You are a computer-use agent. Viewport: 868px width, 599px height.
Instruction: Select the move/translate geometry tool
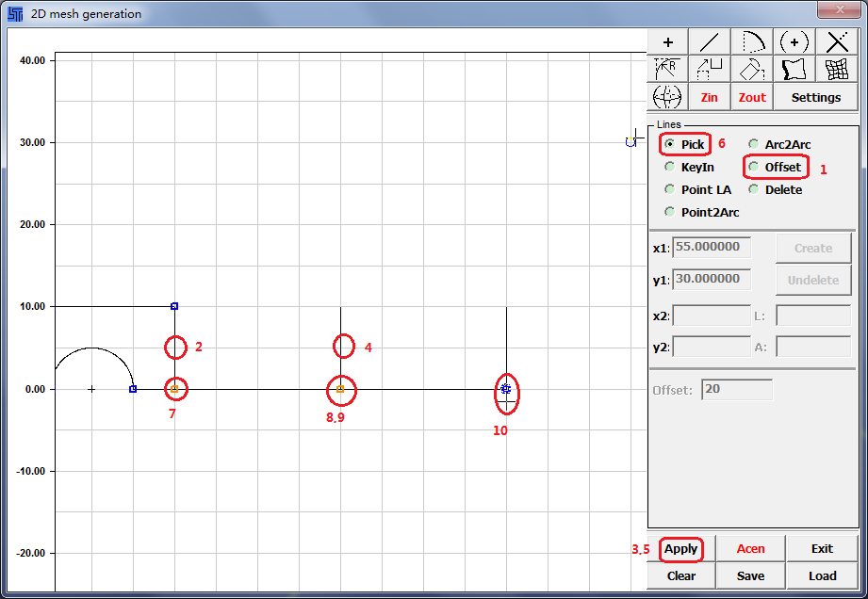(710, 69)
